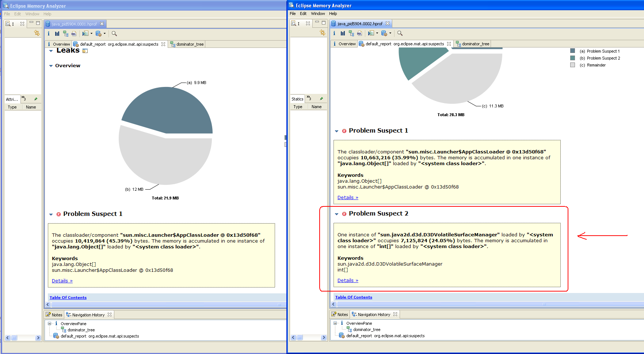Minimize the left window inspector panel

[31, 23]
